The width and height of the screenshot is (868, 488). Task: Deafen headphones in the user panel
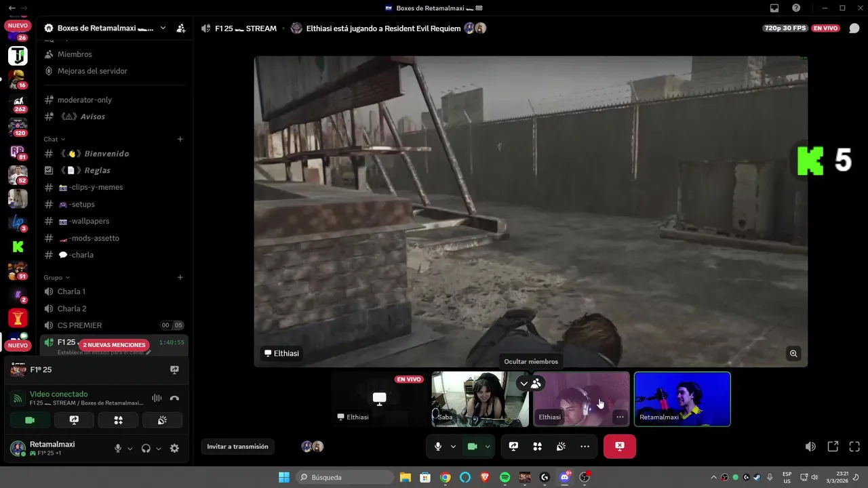tap(146, 448)
